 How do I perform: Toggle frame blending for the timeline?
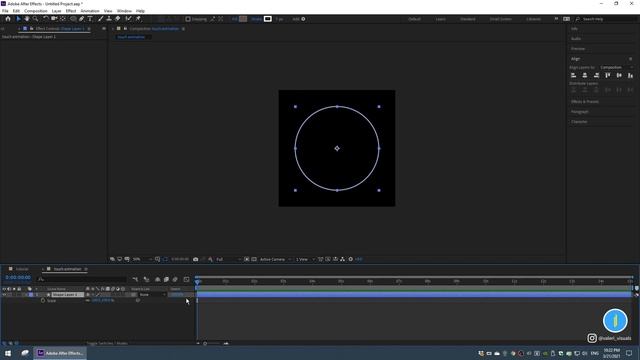click(166, 279)
